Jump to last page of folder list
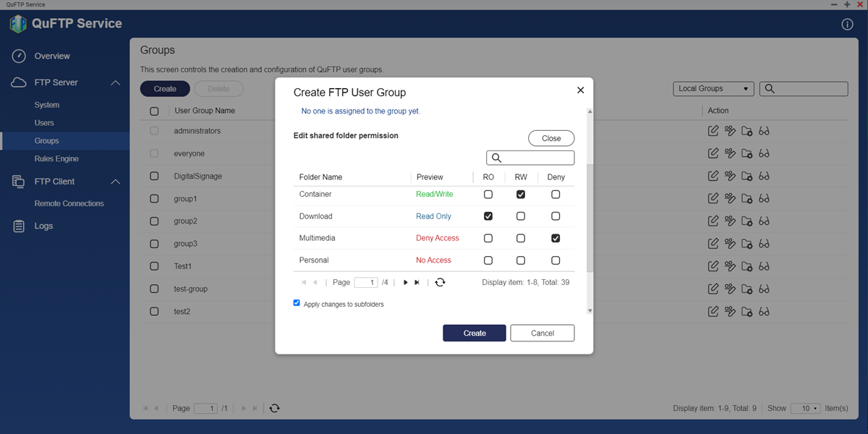The width and height of the screenshot is (868, 434). (x=417, y=282)
